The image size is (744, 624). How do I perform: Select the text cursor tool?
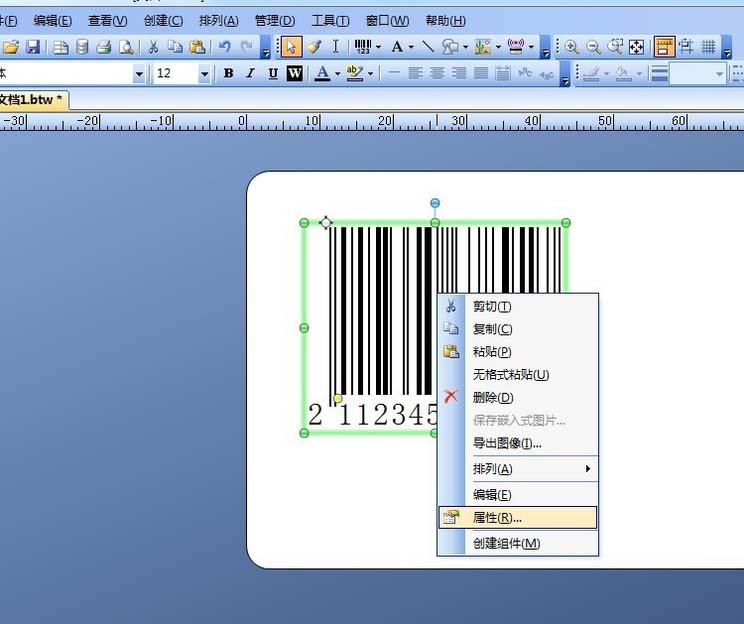click(335, 47)
